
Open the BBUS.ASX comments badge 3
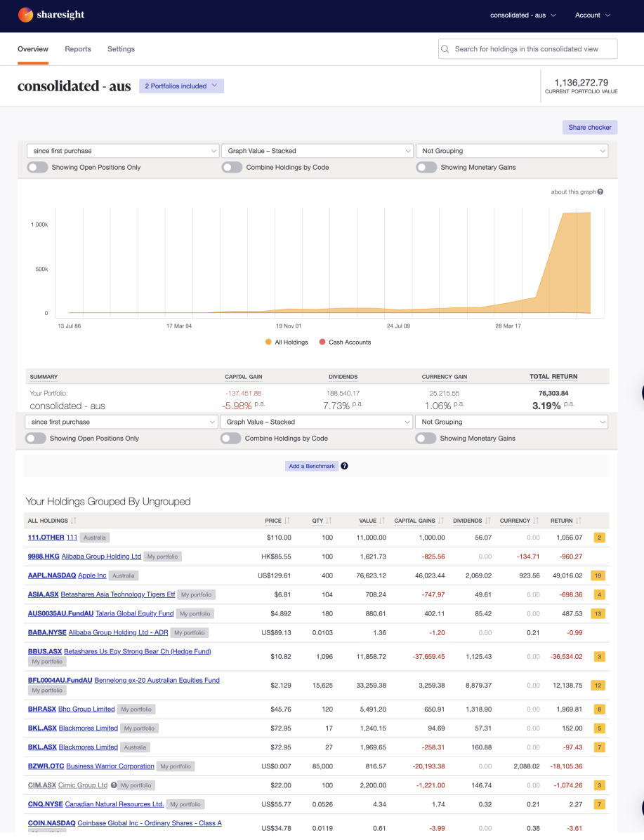tap(600, 657)
